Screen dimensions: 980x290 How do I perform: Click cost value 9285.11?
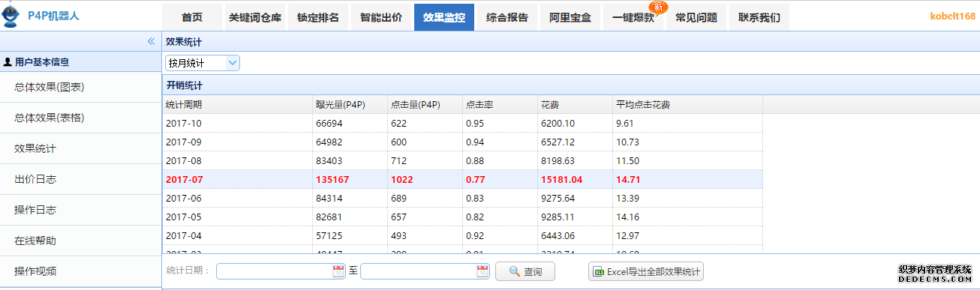[558, 217]
